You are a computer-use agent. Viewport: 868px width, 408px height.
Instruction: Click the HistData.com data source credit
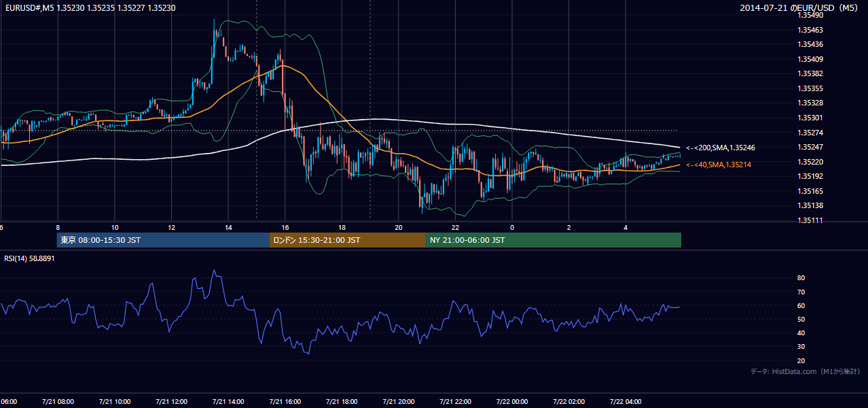click(x=806, y=371)
